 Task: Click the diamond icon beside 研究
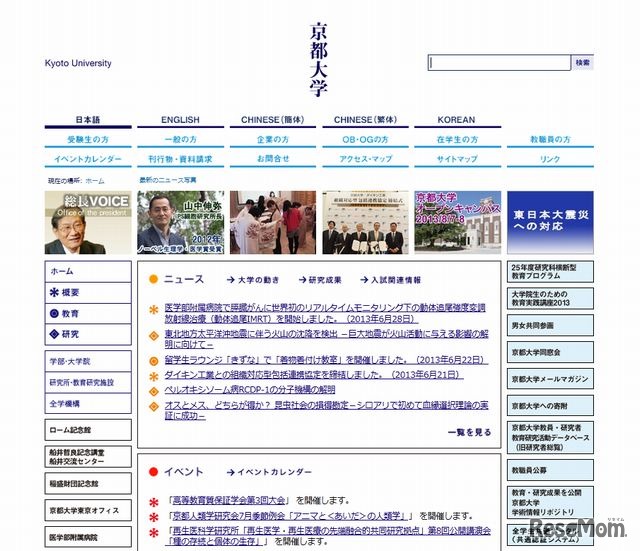(54, 334)
